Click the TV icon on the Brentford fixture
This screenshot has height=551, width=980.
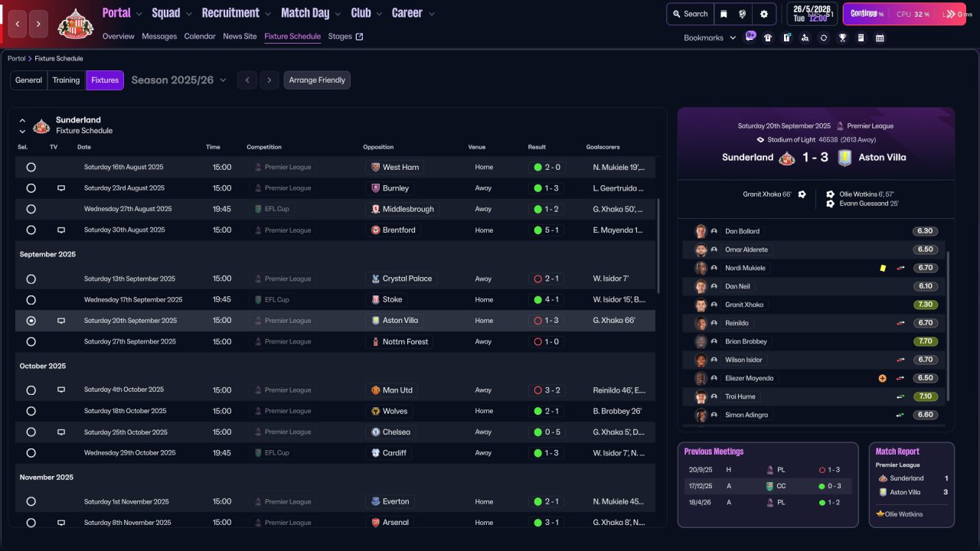point(61,230)
